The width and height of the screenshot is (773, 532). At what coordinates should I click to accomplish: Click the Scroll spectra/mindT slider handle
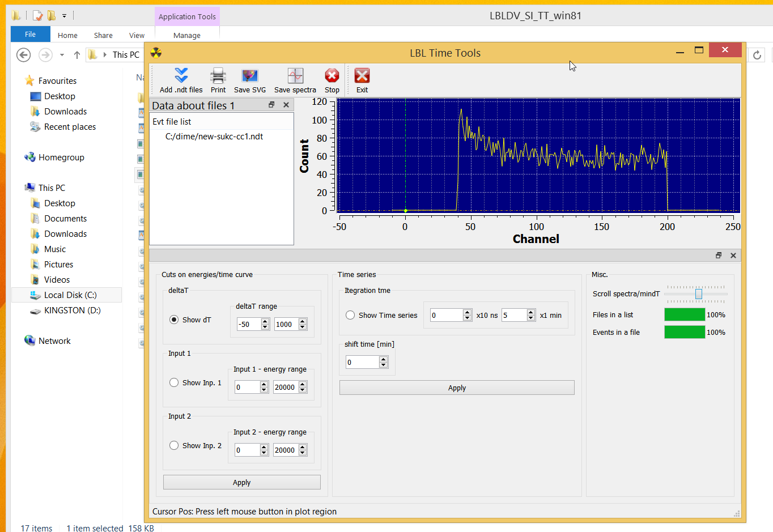(699, 293)
